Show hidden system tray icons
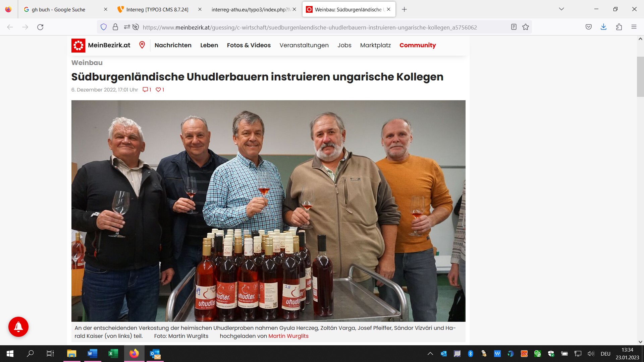Image resolution: width=644 pixels, height=362 pixels. 430,354
